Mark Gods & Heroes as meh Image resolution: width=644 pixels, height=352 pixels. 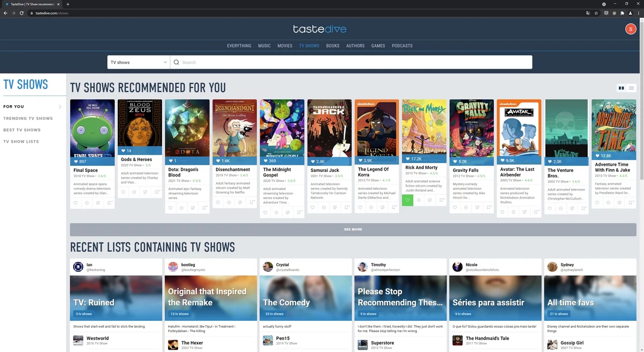click(134, 192)
